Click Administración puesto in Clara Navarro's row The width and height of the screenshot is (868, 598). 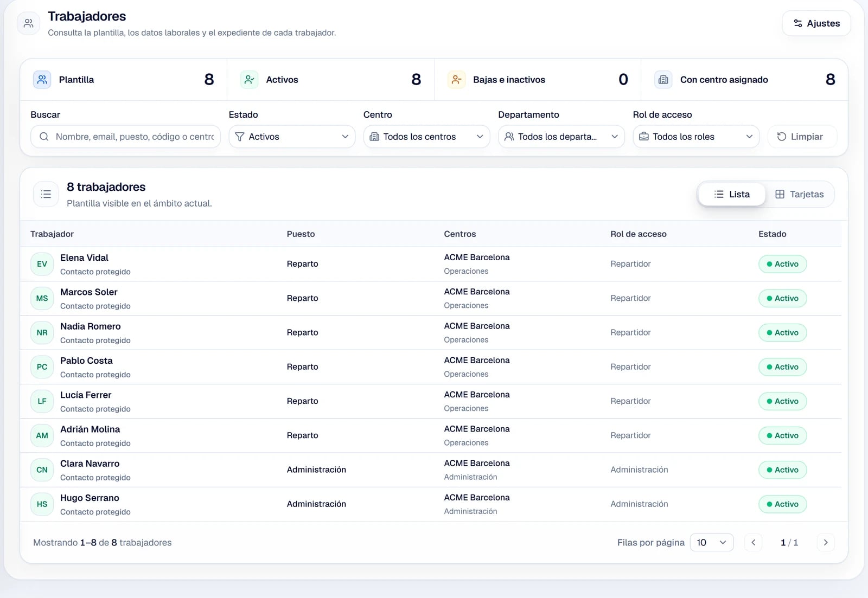[x=316, y=470]
